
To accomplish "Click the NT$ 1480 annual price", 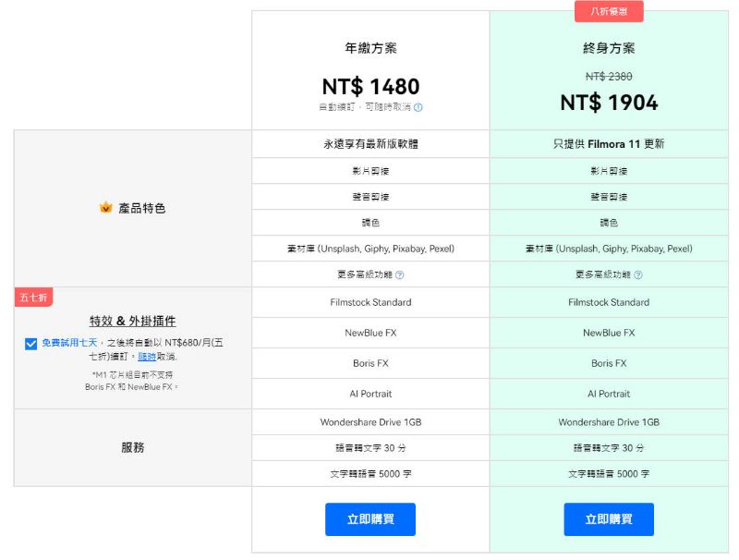I will tap(371, 87).
